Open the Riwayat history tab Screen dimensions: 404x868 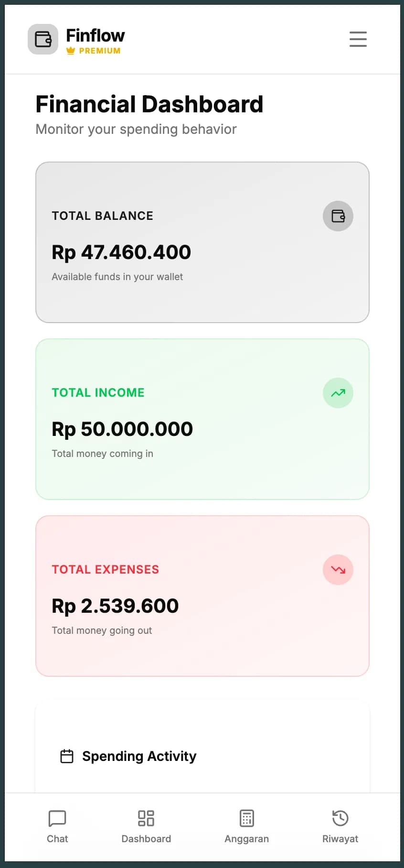[340, 826]
